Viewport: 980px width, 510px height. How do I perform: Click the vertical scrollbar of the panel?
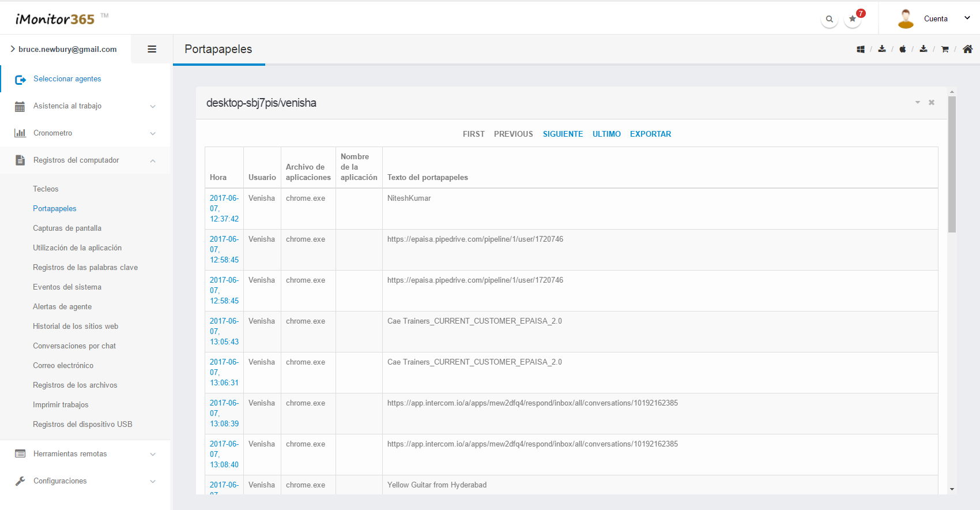coord(952,164)
